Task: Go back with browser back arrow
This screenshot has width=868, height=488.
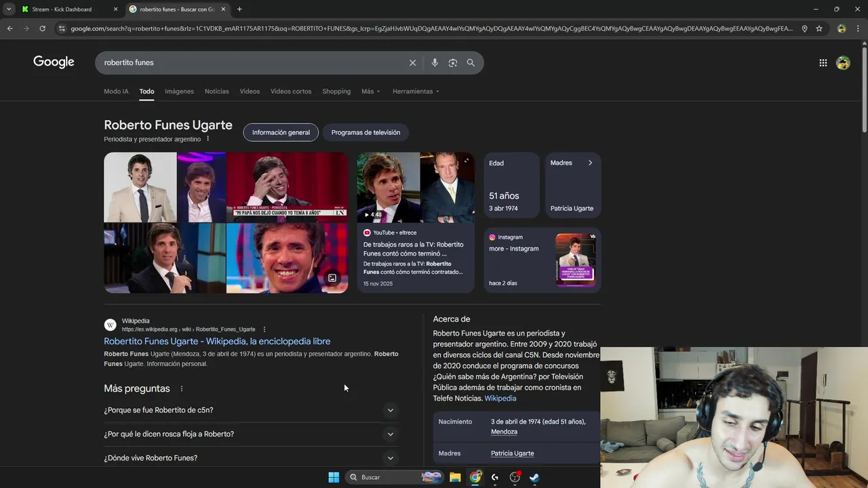Action: pyautogui.click(x=9, y=28)
